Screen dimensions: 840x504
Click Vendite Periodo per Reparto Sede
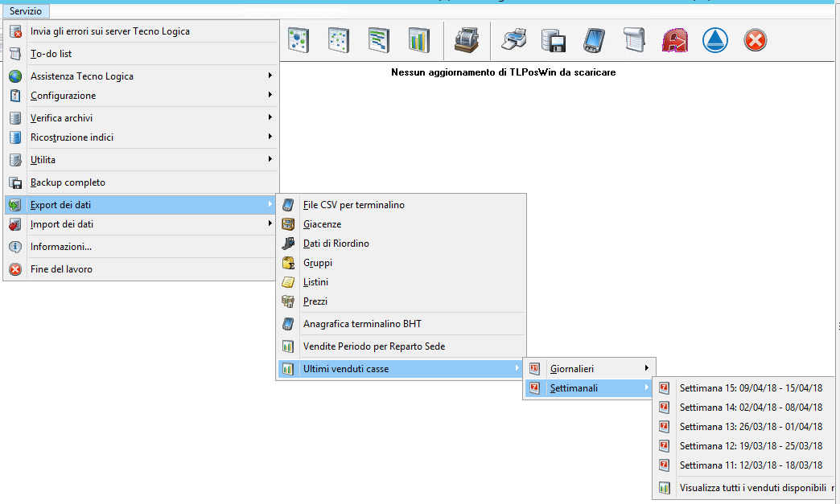(x=373, y=346)
